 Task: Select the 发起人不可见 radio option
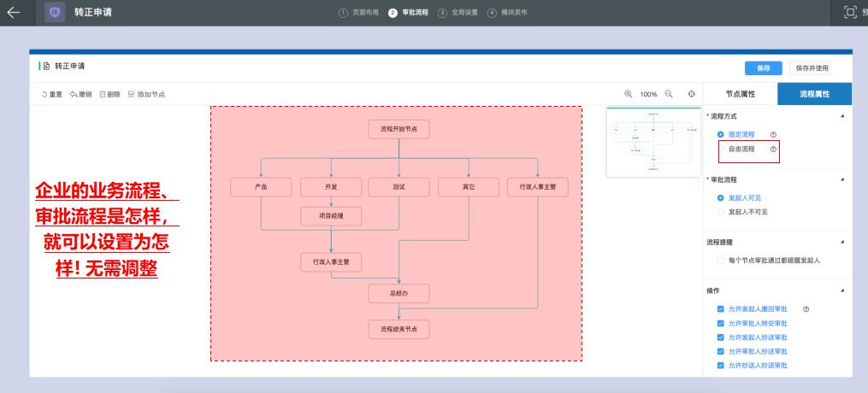[722, 211]
